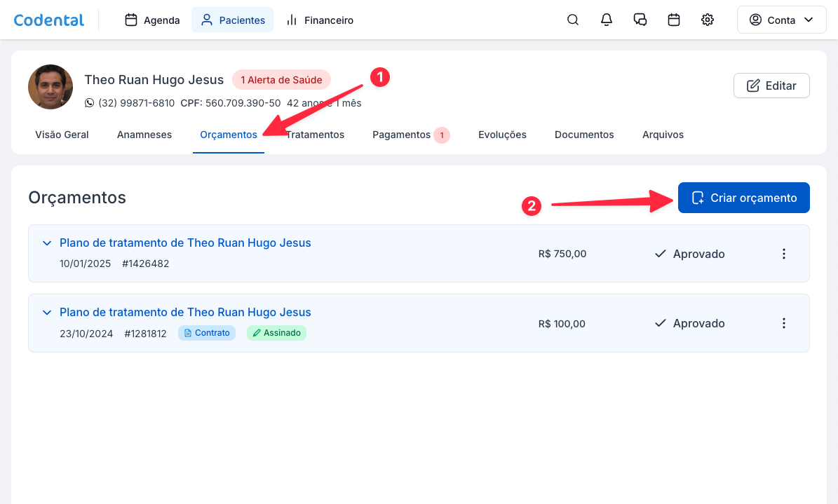The height and width of the screenshot is (504, 838).
Task: Open the notifications bell
Action: [x=607, y=20]
